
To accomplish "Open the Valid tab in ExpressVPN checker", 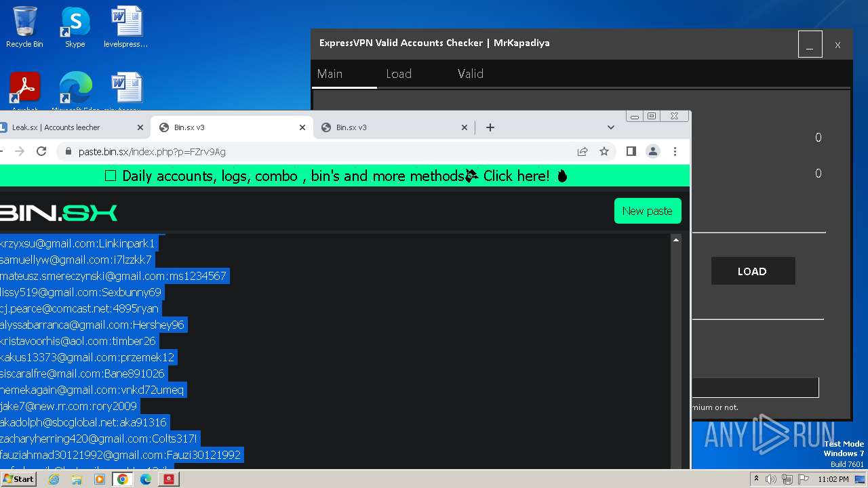I will (x=471, y=74).
